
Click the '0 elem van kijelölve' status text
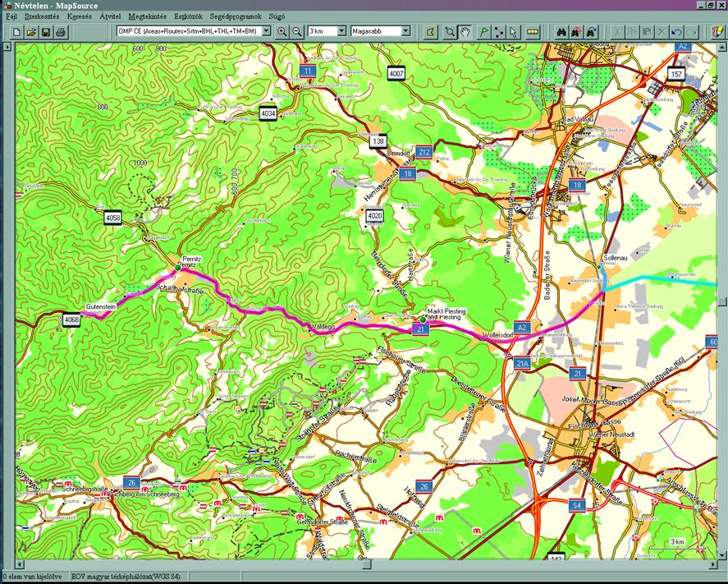(32, 577)
